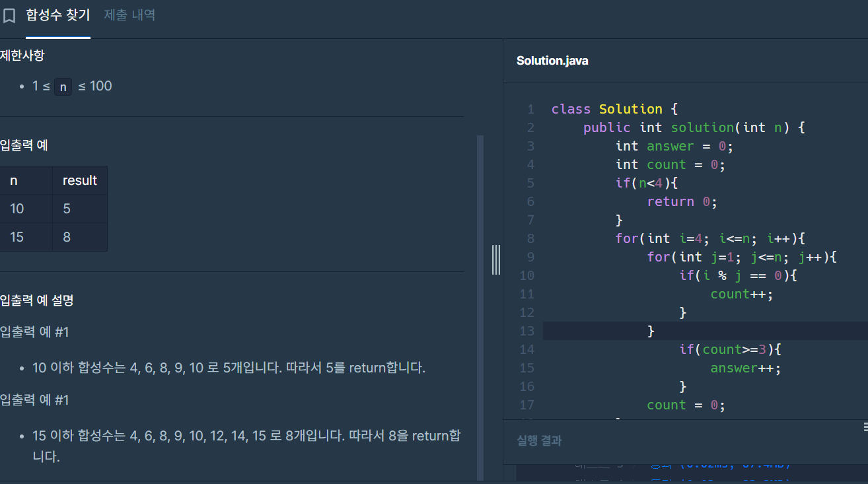The image size is (868, 484).
Task: Click the 입출력 예 설명 heading
Action: tap(37, 300)
